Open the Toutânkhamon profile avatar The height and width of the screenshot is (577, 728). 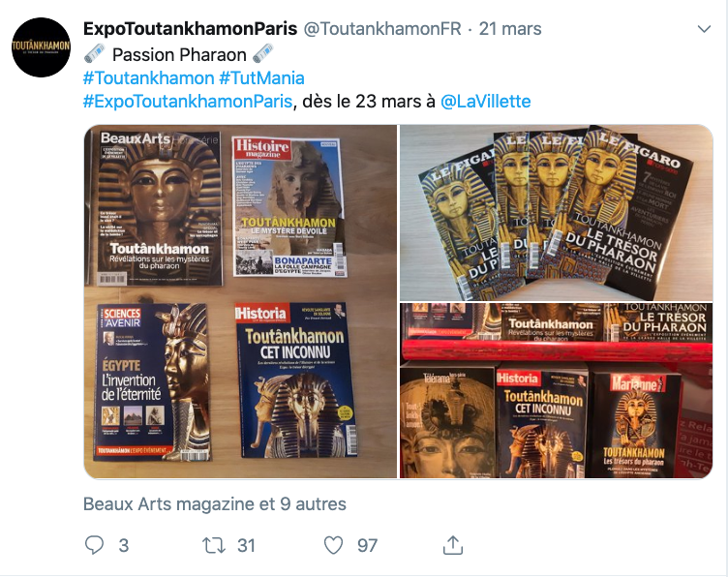[42, 47]
